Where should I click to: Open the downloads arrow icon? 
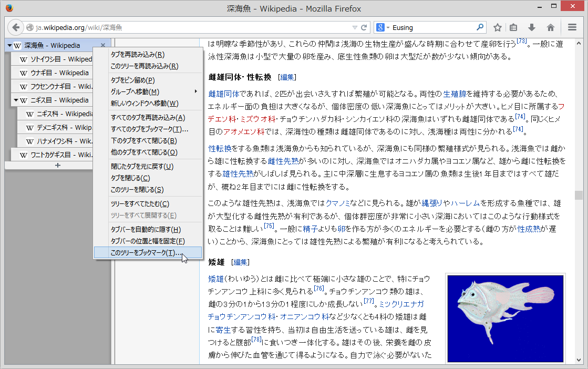(531, 27)
